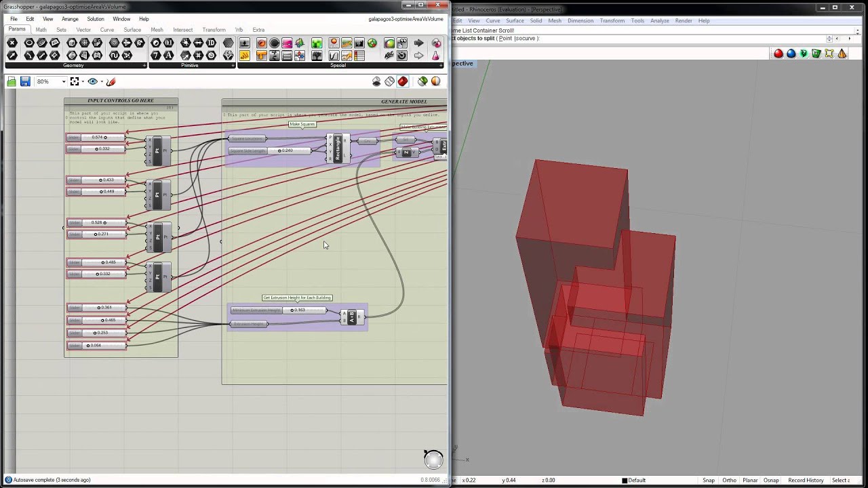Expand the Primitive panel with its plus
The width and height of the screenshot is (868, 488).
(x=233, y=65)
